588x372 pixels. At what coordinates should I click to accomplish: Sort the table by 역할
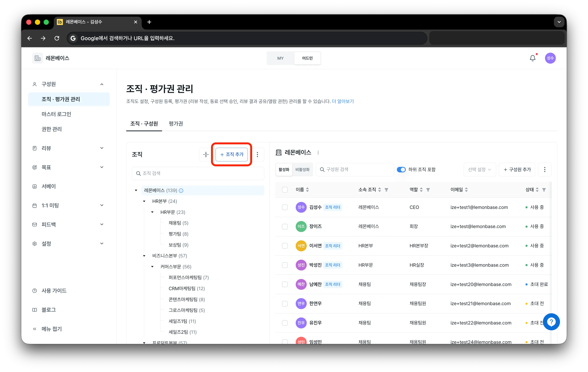click(x=421, y=190)
